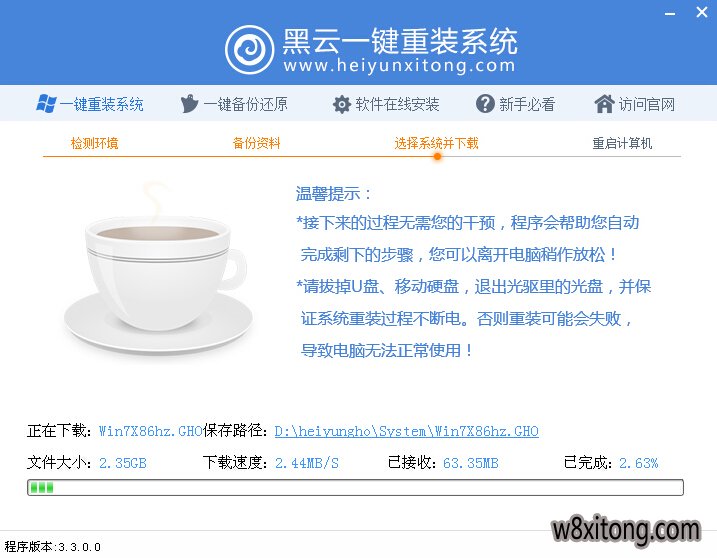Select the 备份资料 step tab
Viewport: 717px width, 558px height.
point(257,143)
